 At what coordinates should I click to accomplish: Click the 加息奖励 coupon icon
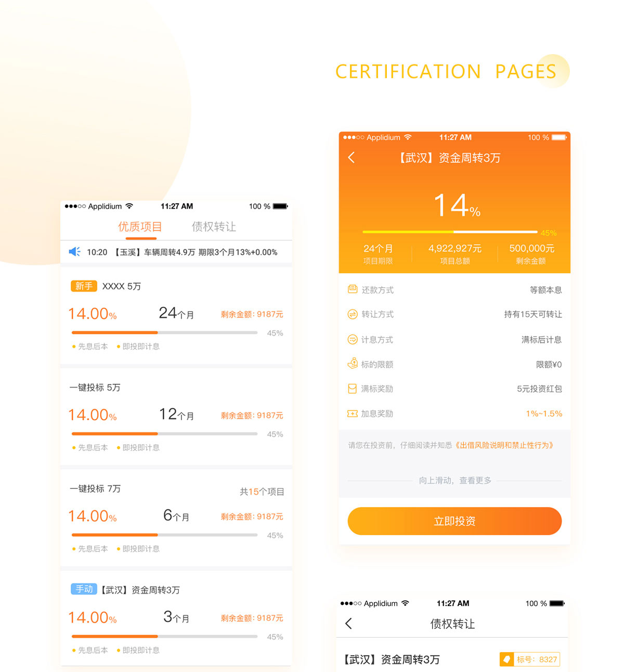(353, 413)
